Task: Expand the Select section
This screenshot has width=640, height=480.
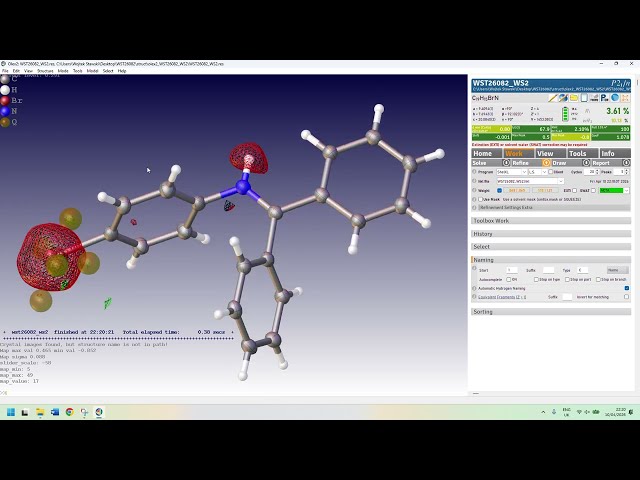Action: [551, 247]
